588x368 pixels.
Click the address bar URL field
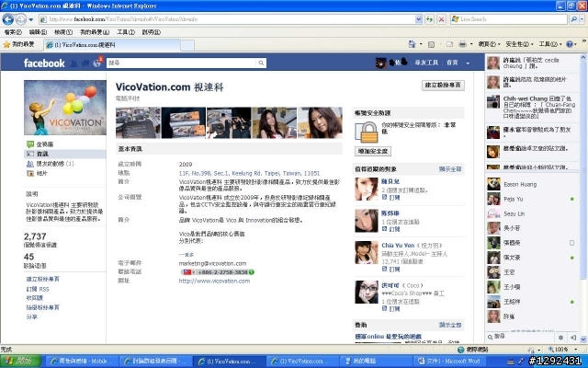click(x=227, y=19)
